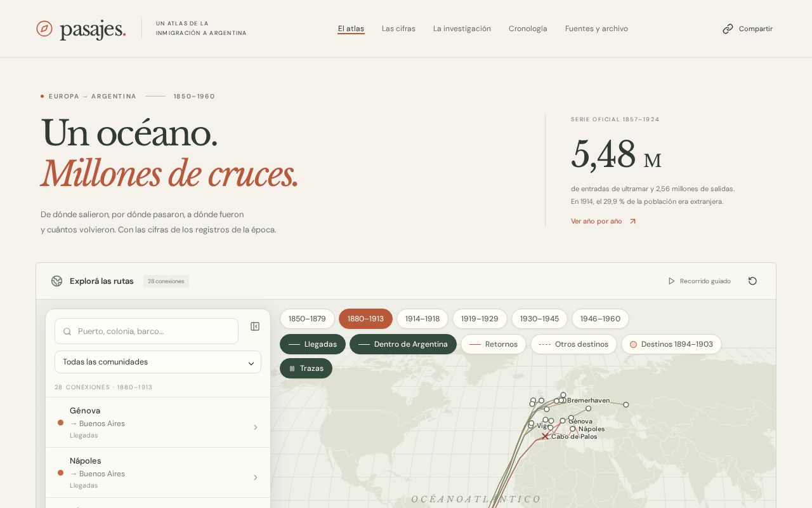The image size is (812, 508).
Task: Click the globe icon beside Explorá las rutas
Action: click(x=57, y=281)
